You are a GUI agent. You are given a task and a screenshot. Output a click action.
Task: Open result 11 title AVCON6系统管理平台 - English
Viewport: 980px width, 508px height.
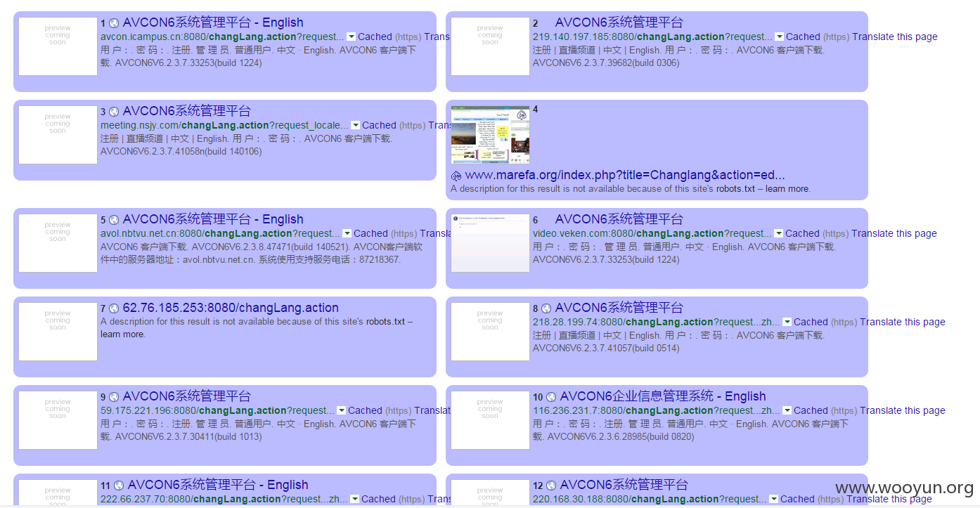[x=218, y=486]
